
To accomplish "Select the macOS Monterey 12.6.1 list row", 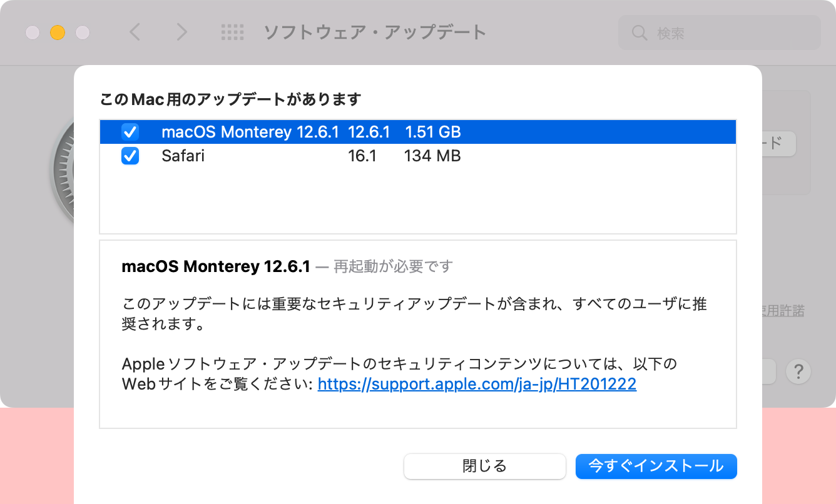I will [x=418, y=132].
